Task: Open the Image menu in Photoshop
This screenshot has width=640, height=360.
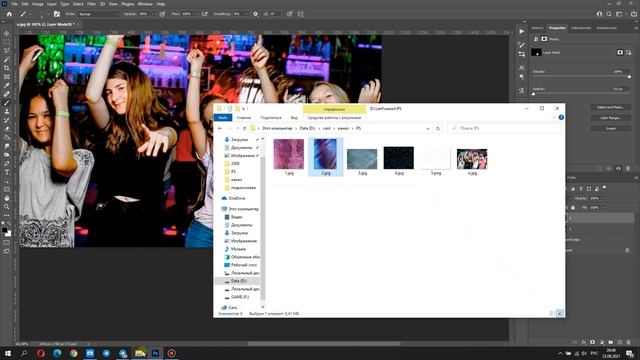Action: [x=38, y=4]
